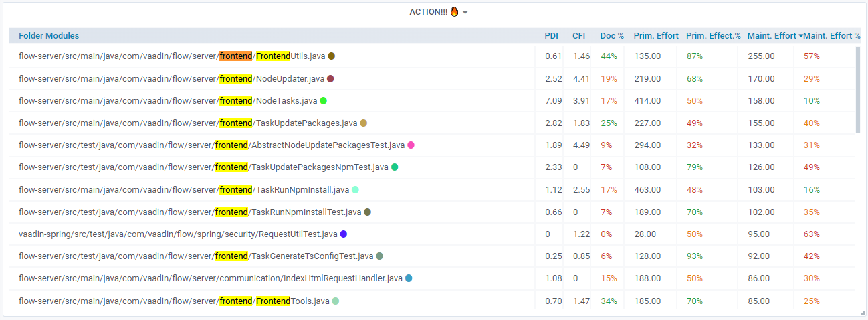This screenshot has width=868, height=320.
Task: Sort table by CFI column
Action: [578, 36]
